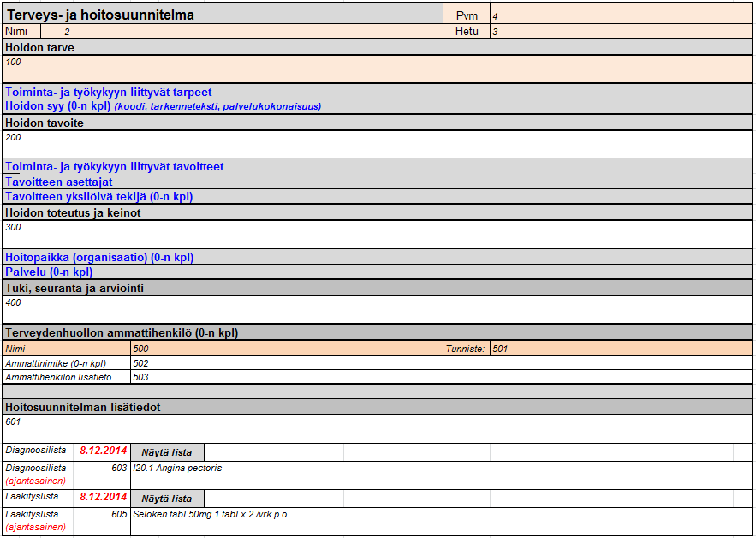
Task: Click the Ammattinimike field containing 502
Action: 441,363
